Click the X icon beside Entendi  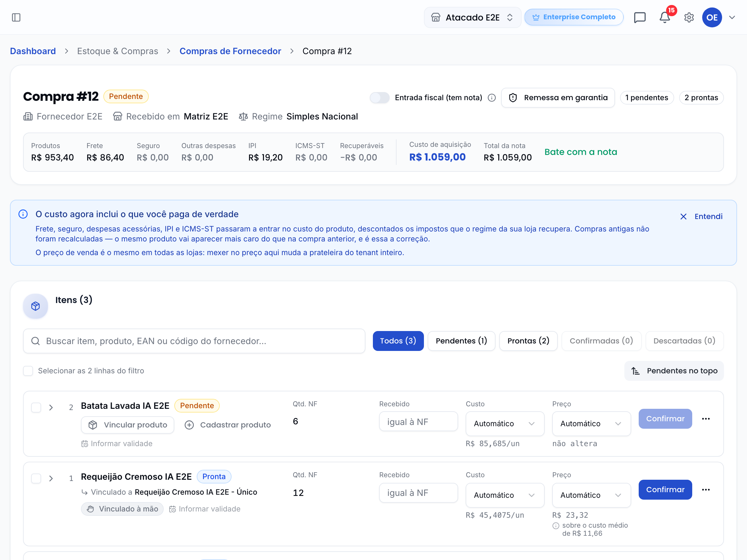[x=683, y=216]
